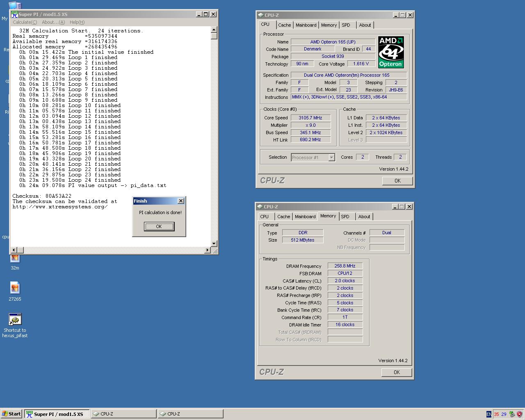This screenshot has height=420, width=525.
Task: Switch to Mainboard tab in upper CPU-Z
Action: (306, 25)
